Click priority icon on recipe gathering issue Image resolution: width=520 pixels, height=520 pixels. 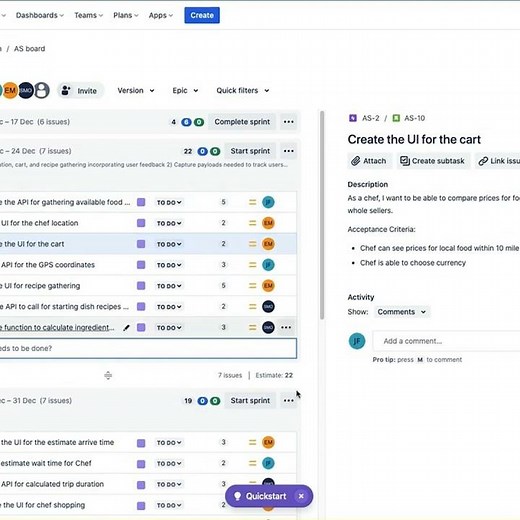[x=253, y=286]
